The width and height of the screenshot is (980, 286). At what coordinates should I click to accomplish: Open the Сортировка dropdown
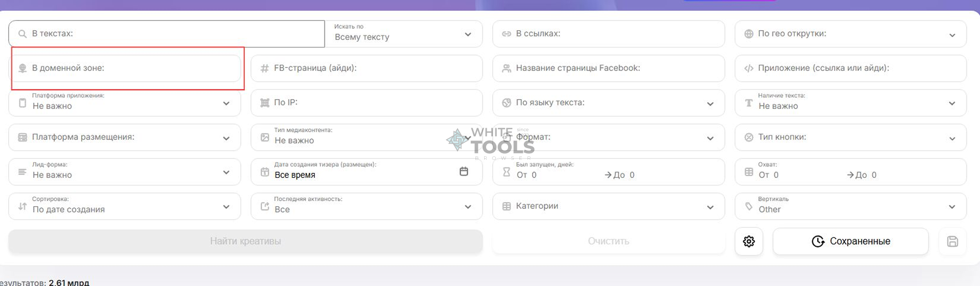pos(124,206)
